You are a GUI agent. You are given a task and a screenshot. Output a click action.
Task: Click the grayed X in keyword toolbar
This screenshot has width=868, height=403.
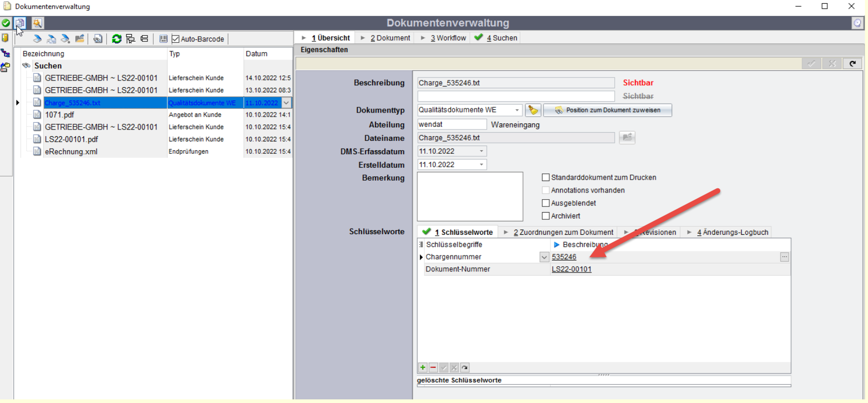[454, 367]
